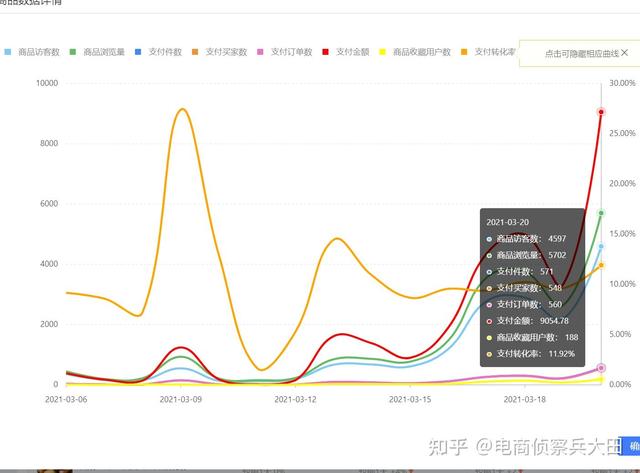The height and width of the screenshot is (473, 640).
Task: Click the tooltip row 支付转化率: 11.92%
Action: pos(531,354)
